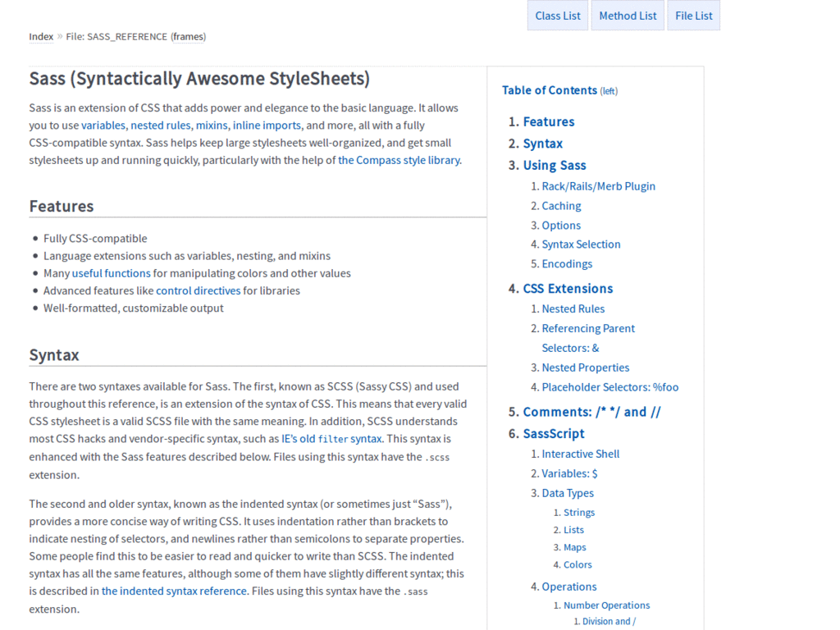This screenshot has width=840, height=630.
Task: Jump to Syntax in Table of Contents
Action: (543, 144)
